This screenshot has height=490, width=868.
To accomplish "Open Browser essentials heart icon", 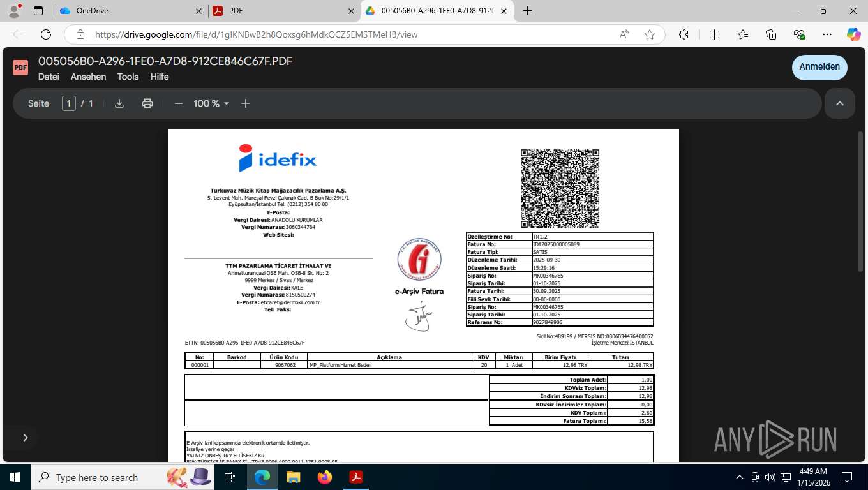I will tap(799, 34).
